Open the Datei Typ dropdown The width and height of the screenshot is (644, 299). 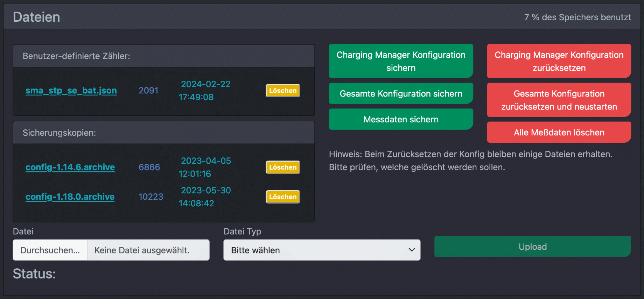point(322,250)
